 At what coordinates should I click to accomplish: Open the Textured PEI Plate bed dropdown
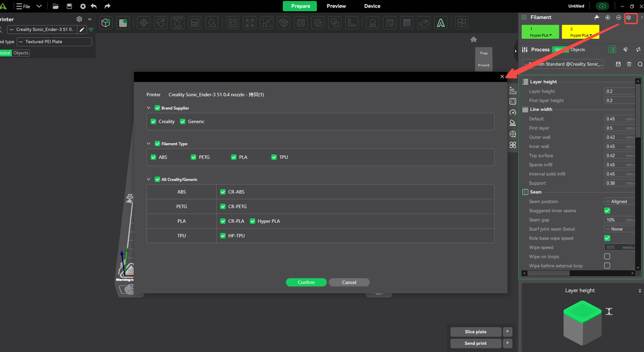(x=54, y=42)
